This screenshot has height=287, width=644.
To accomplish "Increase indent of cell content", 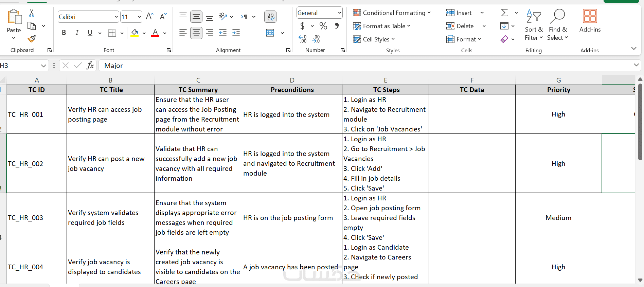I will click(236, 33).
